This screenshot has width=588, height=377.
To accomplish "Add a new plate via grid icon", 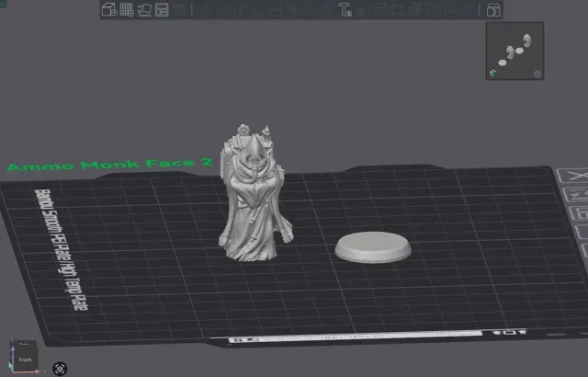I will pos(127,9).
